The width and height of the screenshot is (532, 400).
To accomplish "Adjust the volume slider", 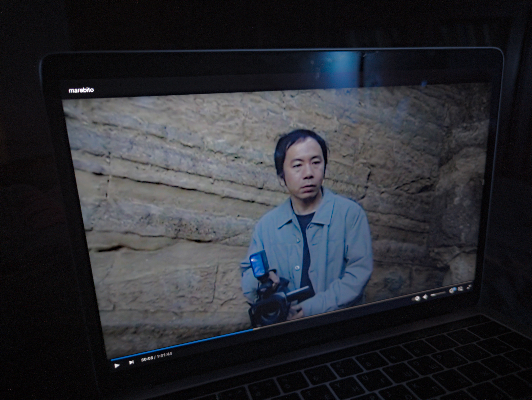I will [438, 294].
